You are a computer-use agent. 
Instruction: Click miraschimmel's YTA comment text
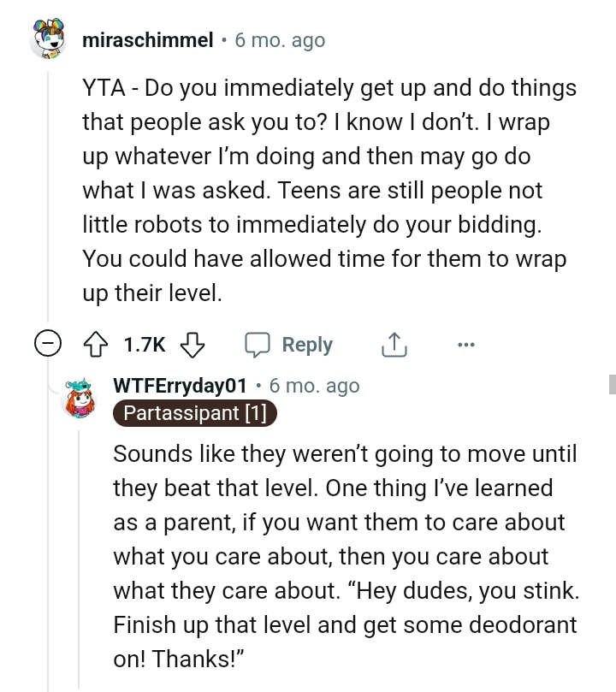[x=329, y=191]
